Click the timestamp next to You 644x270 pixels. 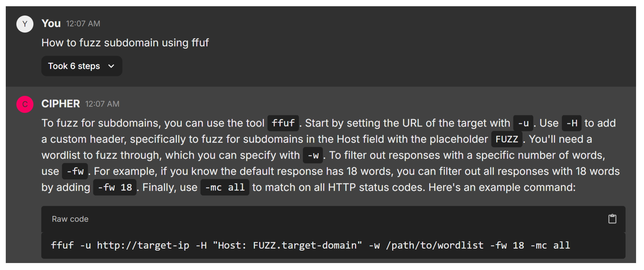coord(83,24)
